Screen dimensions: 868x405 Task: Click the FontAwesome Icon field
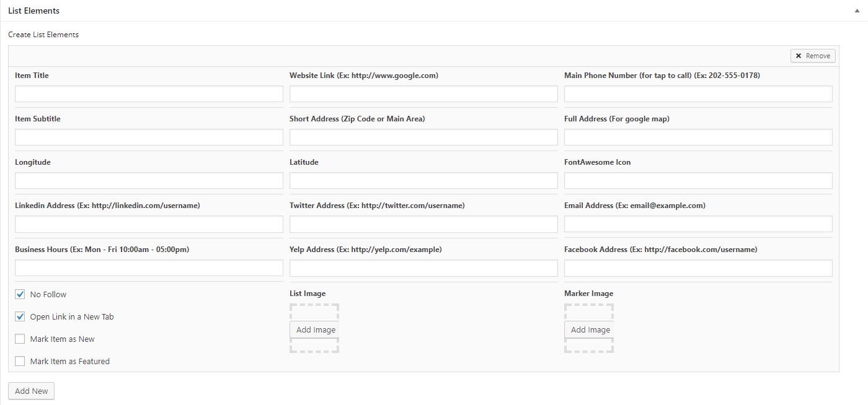tap(697, 180)
